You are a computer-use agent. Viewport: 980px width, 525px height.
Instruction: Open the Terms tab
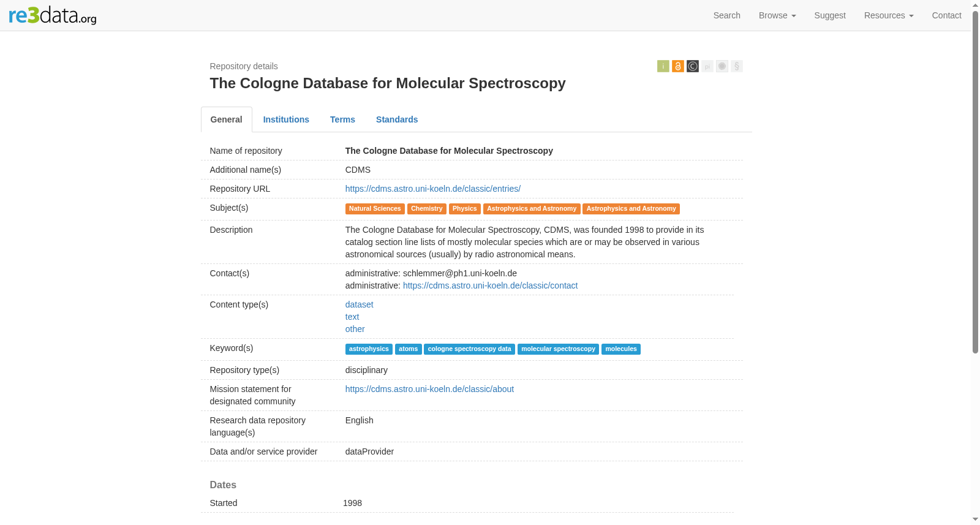coord(342,119)
